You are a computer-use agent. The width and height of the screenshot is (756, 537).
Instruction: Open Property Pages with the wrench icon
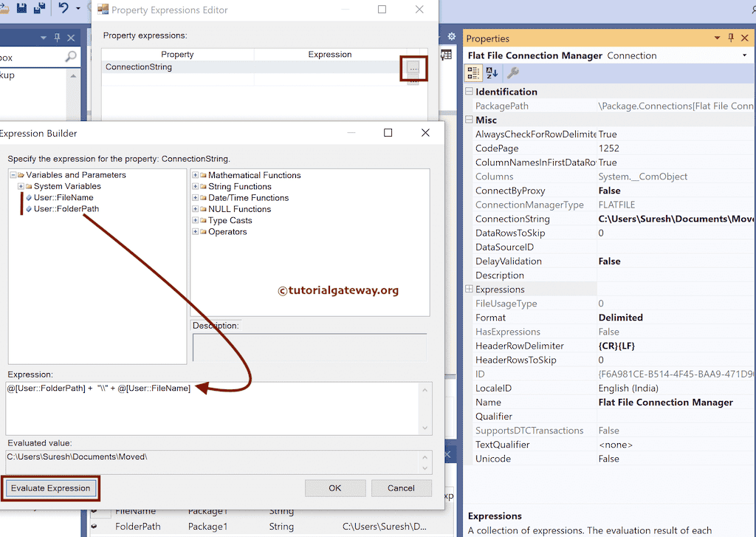coord(512,72)
